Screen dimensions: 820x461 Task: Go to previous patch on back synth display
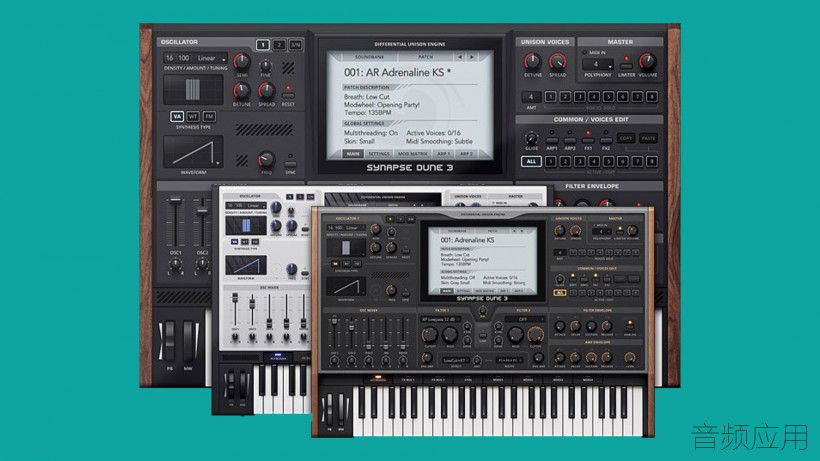click(x=460, y=56)
